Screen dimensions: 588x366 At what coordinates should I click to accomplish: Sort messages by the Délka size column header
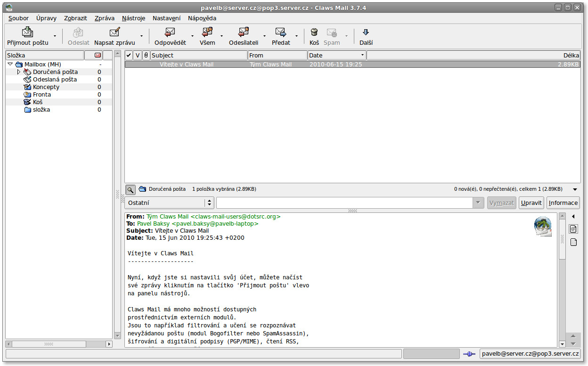pos(474,55)
